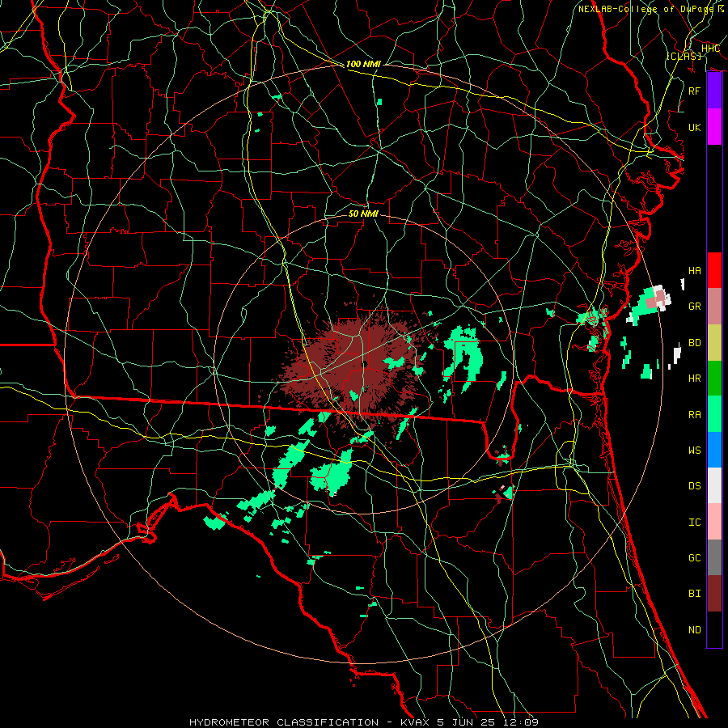Viewport: 728px width, 728px height.
Task: Click the ND legend label
Action: (x=695, y=630)
